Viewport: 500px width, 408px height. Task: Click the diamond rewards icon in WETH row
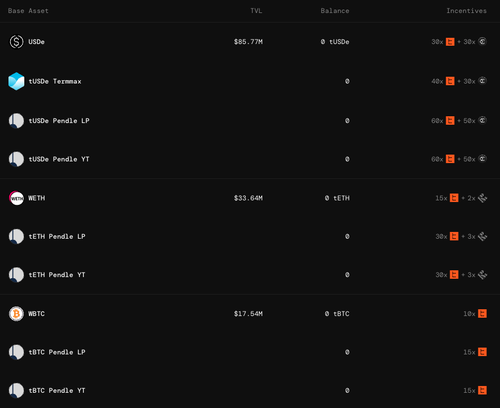(482, 198)
